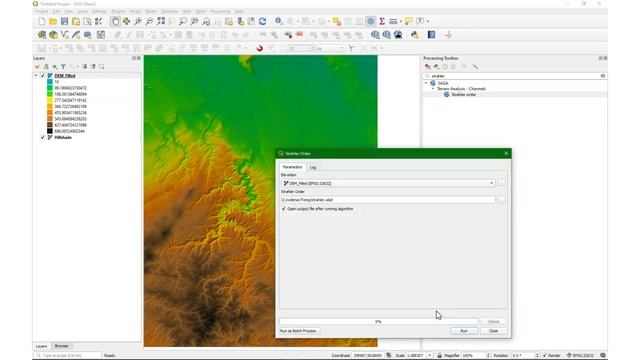Click Run as Batch Process button
This screenshot has width=640, height=360.
[x=299, y=331]
